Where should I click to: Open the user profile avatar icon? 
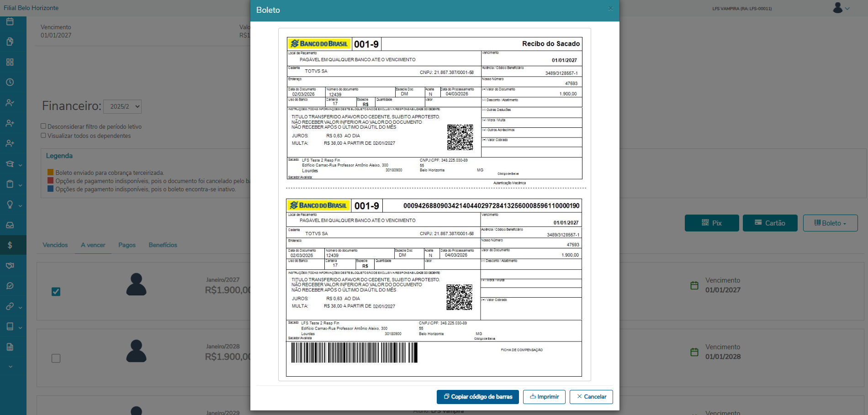point(838,8)
